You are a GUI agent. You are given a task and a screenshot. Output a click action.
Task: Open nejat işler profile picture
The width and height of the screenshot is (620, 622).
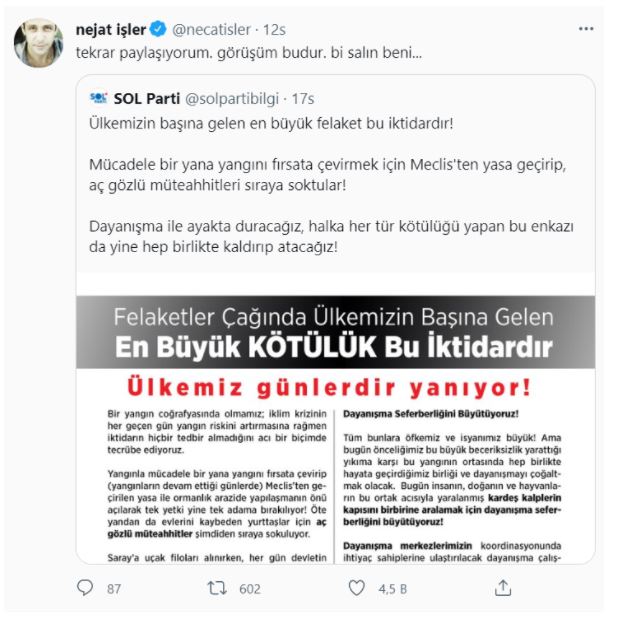pyautogui.click(x=38, y=42)
